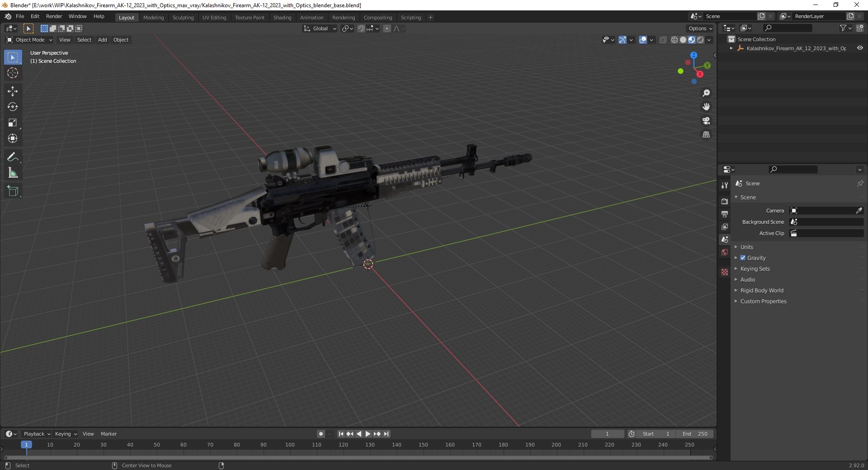
Task: Select the Annotate pencil tool
Action: [13, 157]
